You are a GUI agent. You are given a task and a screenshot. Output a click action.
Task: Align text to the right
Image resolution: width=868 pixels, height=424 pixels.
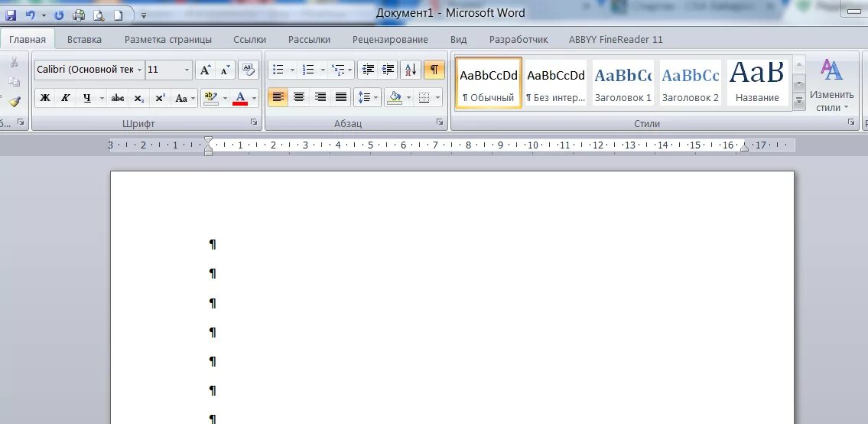(x=320, y=98)
